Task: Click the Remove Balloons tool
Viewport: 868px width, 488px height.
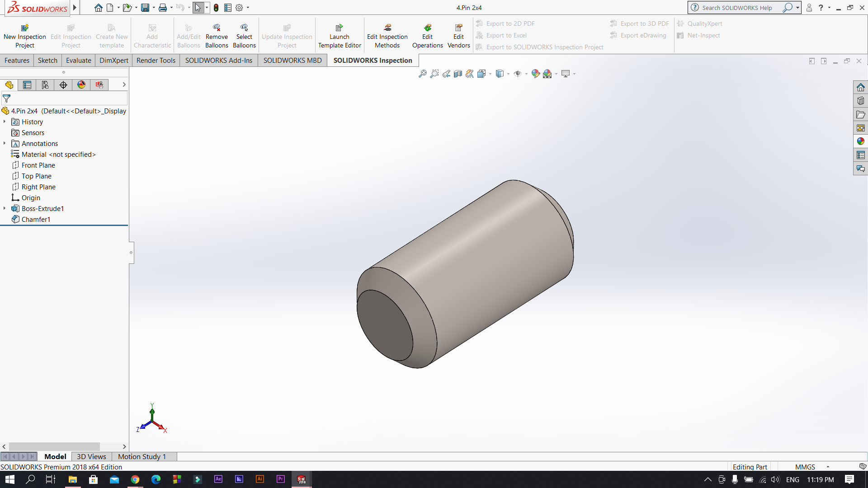Action: [x=217, y=36]
